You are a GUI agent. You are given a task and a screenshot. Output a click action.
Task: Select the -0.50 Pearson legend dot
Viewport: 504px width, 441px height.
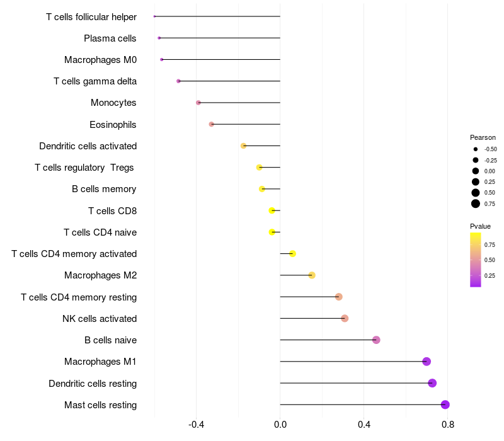pyautogui.click(x=476, y=149)
